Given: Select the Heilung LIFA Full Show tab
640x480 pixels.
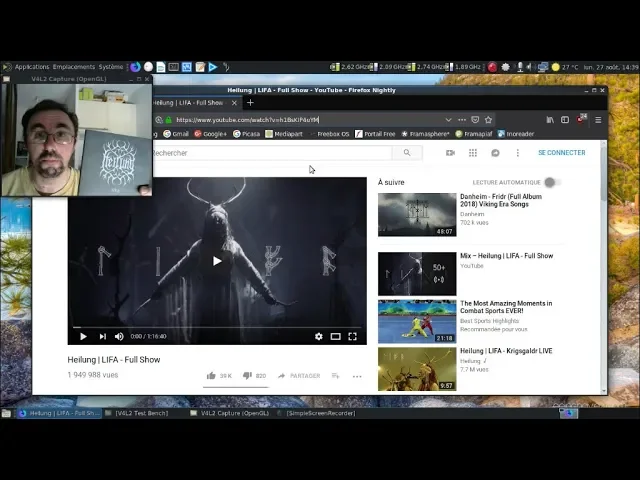Looking at the screenshot, I should click(189, 103).
